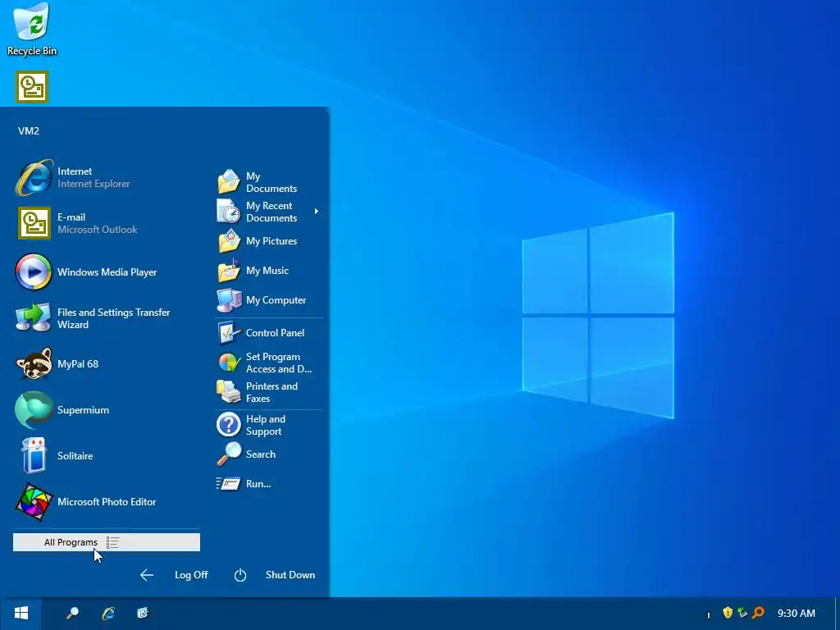Open Help and Support
The height and width of the screenshot is (630, 840).
(x=269, y=425)
